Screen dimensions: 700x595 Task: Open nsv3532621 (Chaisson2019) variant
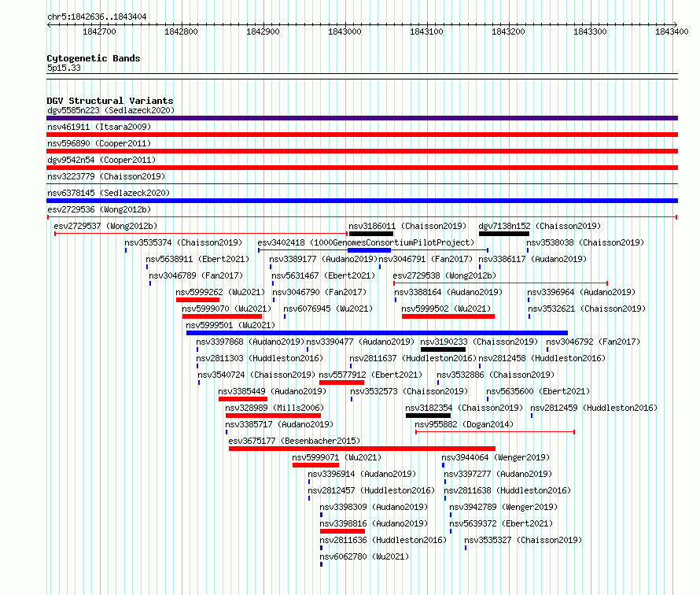point(587,309)
